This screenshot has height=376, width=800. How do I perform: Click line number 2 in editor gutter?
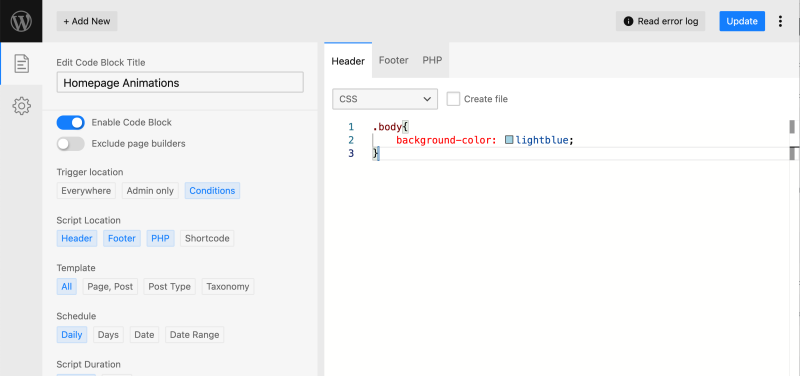[x=351, y=140]
